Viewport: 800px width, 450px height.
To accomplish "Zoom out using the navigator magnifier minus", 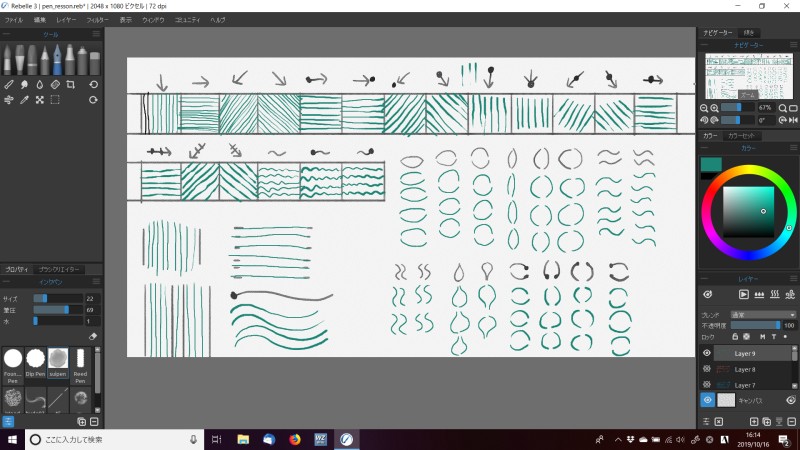I will pos(704,108).
